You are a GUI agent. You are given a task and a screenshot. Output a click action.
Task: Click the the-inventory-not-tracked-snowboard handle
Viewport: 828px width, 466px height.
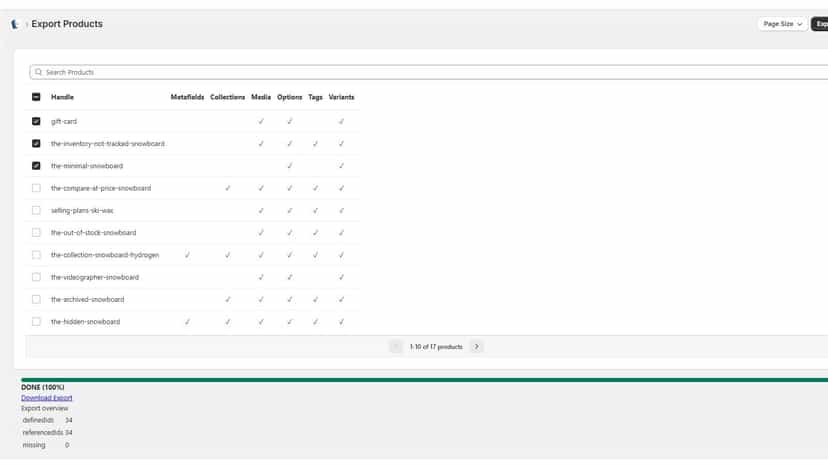click(x=108, y=144)
